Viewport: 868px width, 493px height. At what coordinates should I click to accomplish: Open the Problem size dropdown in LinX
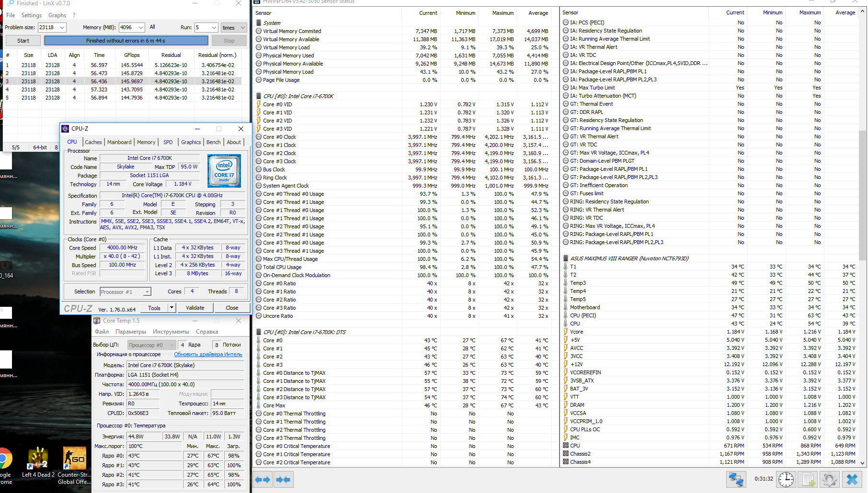pyautogui.click(x=62, y=28)
